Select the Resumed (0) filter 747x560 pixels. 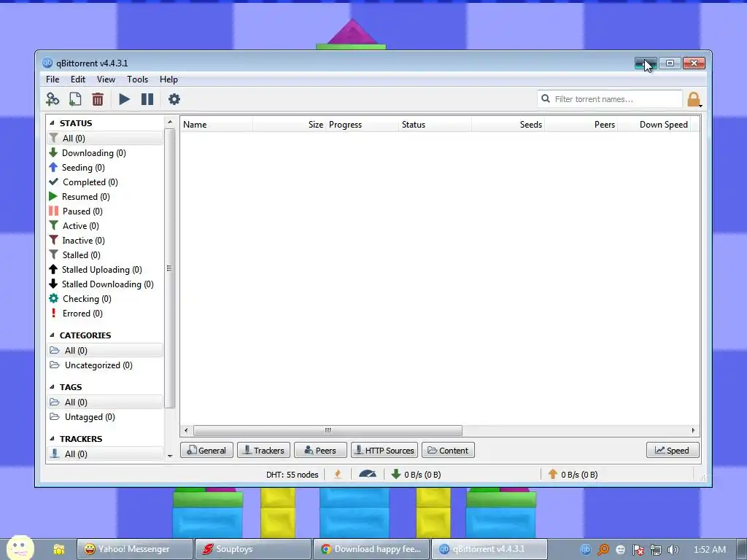pos(105,197)
